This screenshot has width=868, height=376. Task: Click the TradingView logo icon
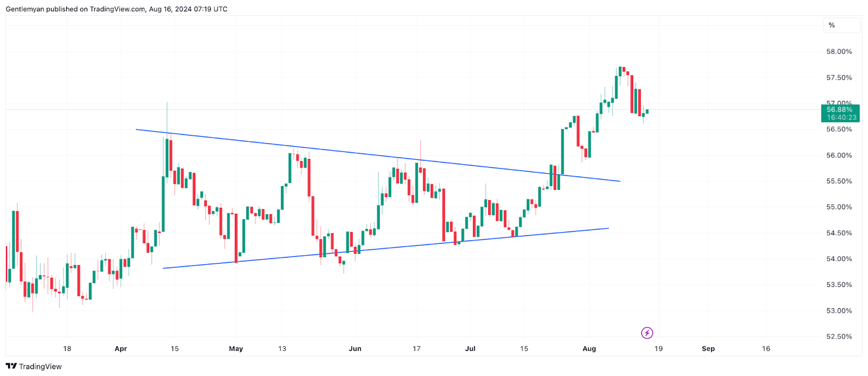point(11,366)
